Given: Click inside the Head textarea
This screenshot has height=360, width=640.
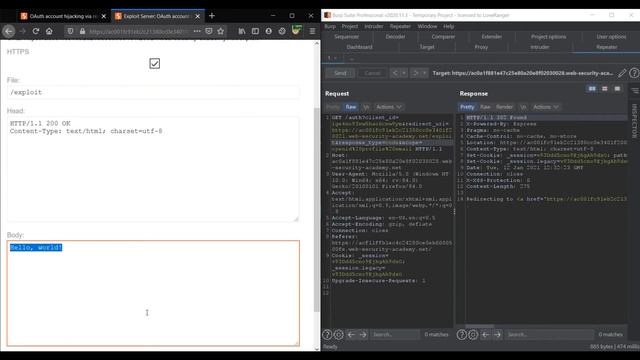Looking at the screenshot, I should pos(153,169).
